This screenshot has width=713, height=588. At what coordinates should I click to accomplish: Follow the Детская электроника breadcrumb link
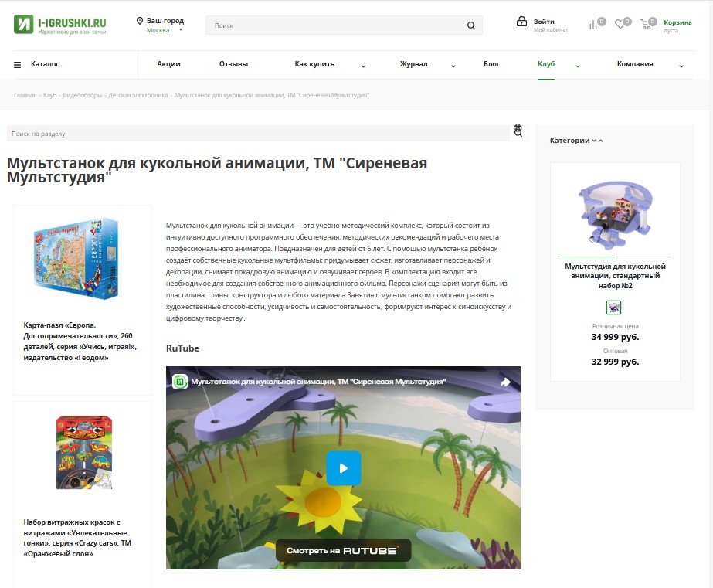pyautogui.click(x=138, y=95)
